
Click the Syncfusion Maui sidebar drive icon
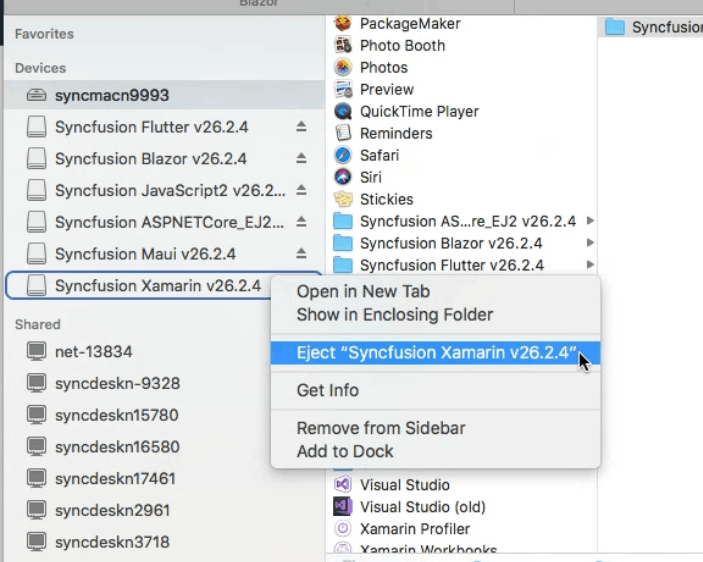(36, 254)
